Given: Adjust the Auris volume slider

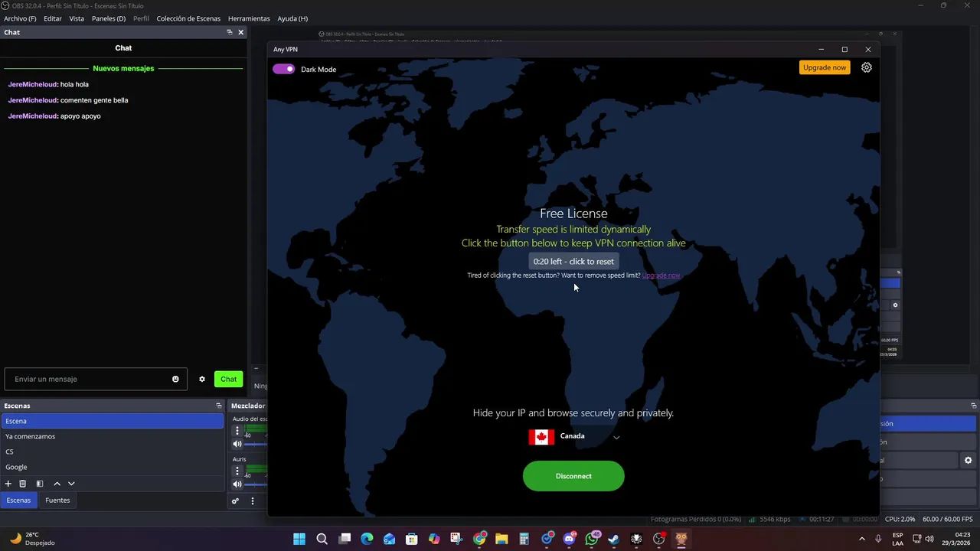Looking at the screenshot, I should point(256,484).
